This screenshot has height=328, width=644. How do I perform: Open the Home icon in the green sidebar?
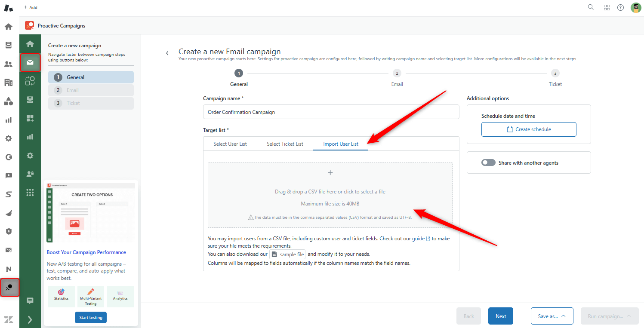[x=30, y=43]
